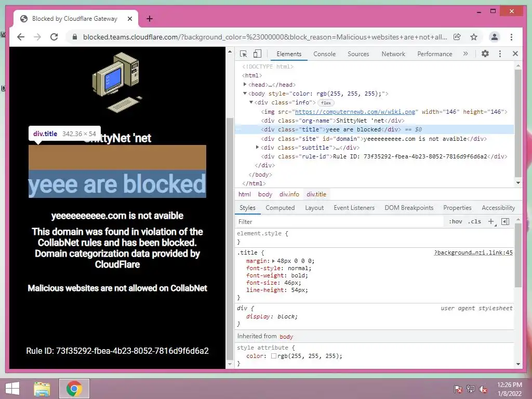Expand the div class subtitle node

coord(257,147)
